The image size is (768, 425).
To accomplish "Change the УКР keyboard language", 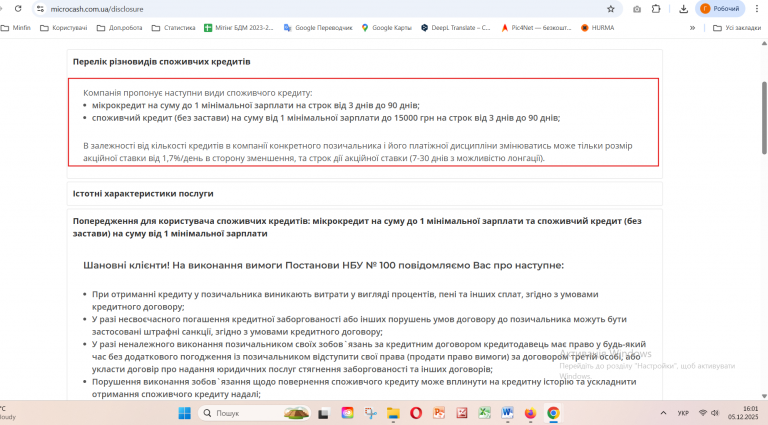I will 683,413.
